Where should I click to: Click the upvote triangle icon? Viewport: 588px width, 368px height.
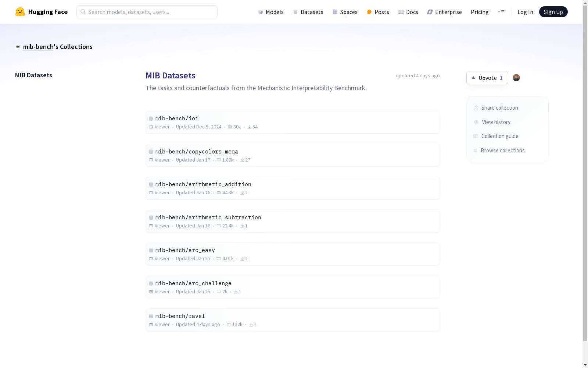pyautogui.click(x=473, y=78)
